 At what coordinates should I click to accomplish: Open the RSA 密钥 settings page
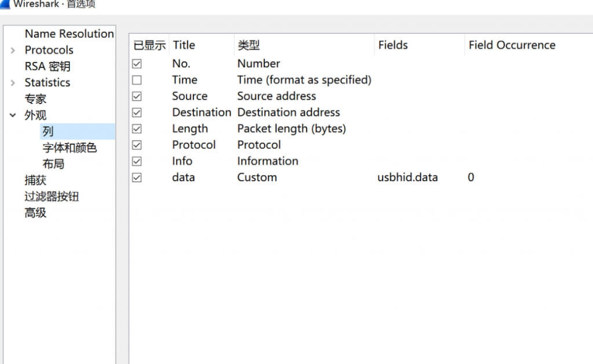click(x=47, y=67)
